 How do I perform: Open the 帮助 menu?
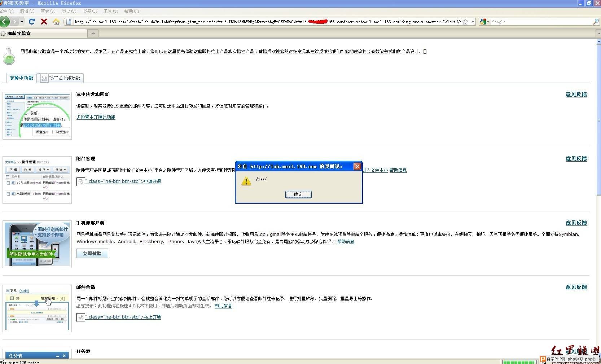coord(131,11)
